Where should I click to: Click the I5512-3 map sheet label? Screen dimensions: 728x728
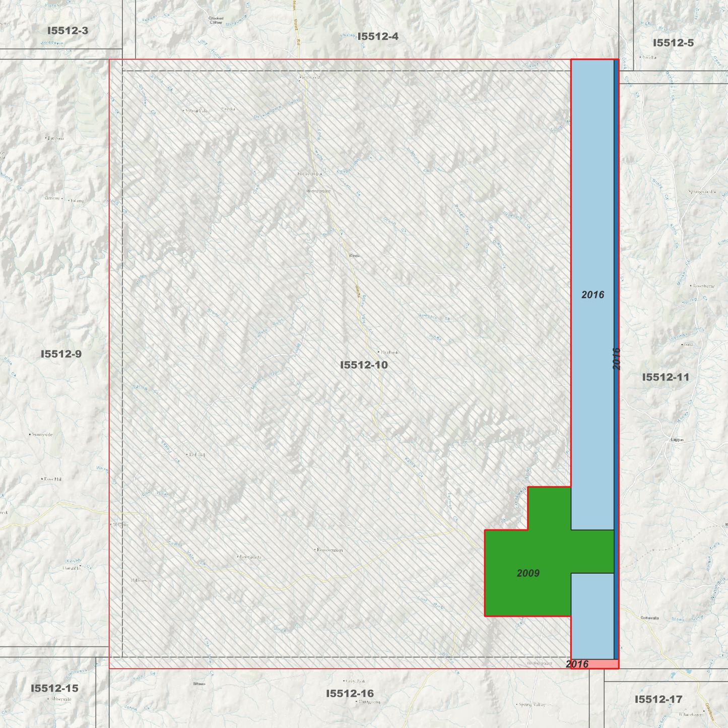(68, 31)
